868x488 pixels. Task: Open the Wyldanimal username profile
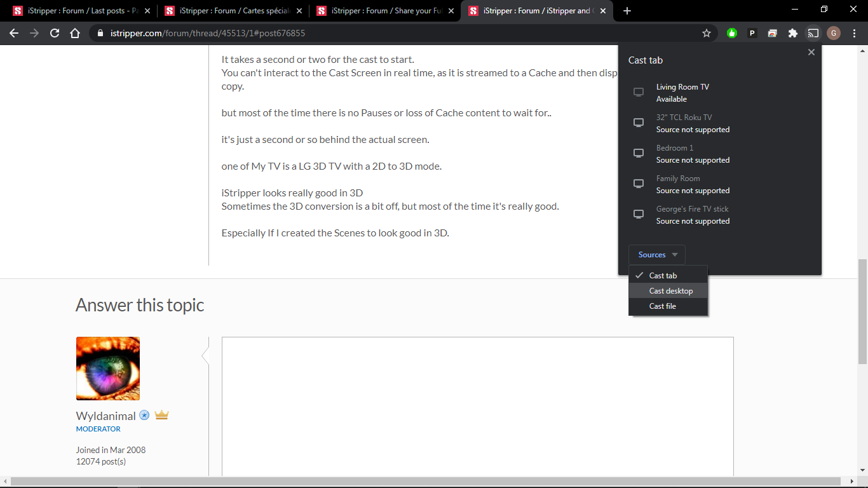[106, 416]
